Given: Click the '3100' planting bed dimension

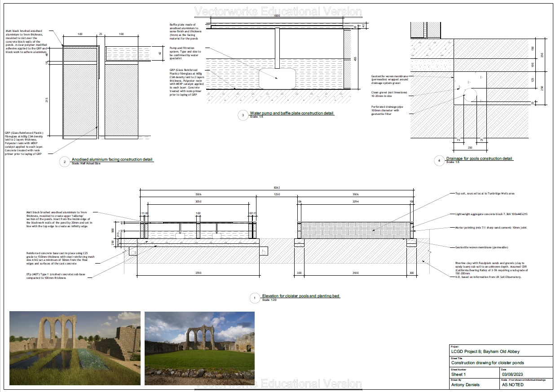Looking at the screenshot, I should pos(355,273).
